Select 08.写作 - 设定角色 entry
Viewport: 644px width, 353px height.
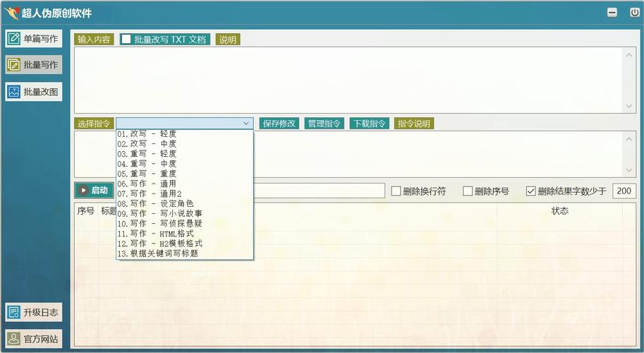[185, 203]
